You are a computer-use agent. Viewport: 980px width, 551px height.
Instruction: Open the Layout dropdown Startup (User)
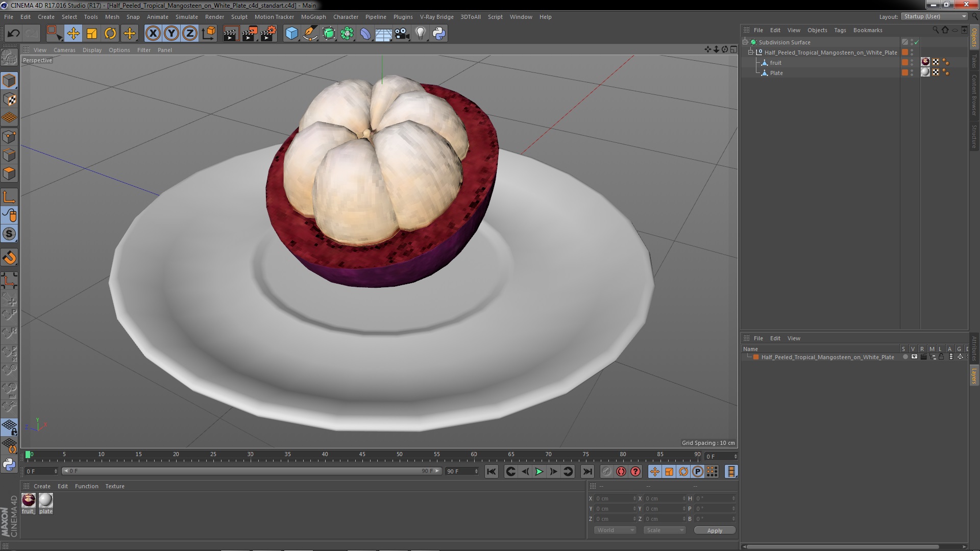click(935, 16)
